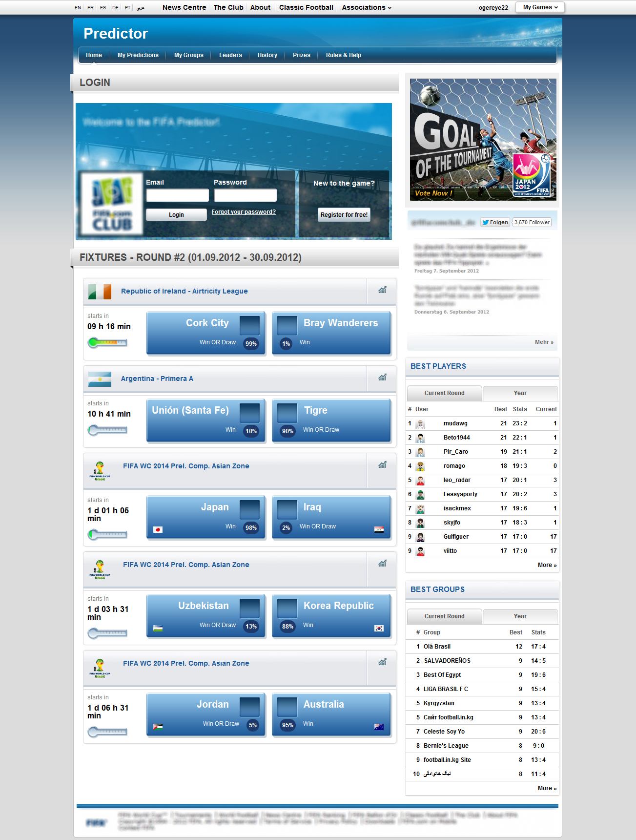This screenshot has width=636, height=840.
Task: Click the Republic of Ireland flag icon
Action: click(100, 292)
